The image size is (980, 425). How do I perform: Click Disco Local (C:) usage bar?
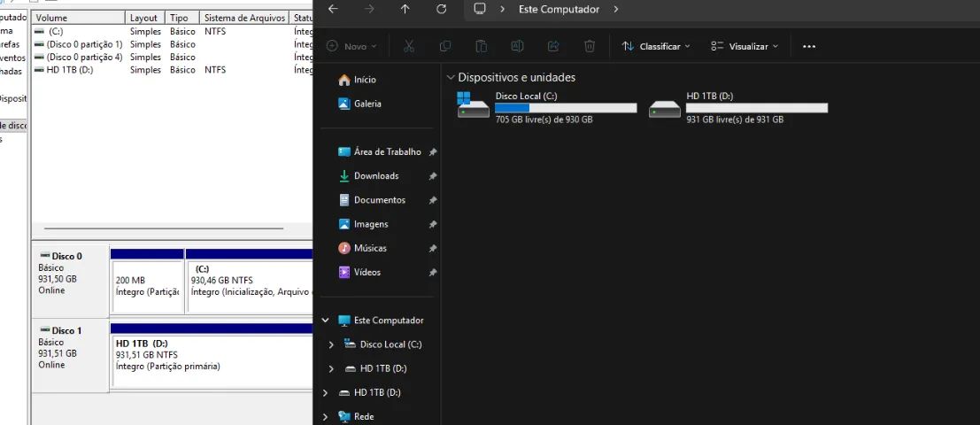click(x=566, y=108)
